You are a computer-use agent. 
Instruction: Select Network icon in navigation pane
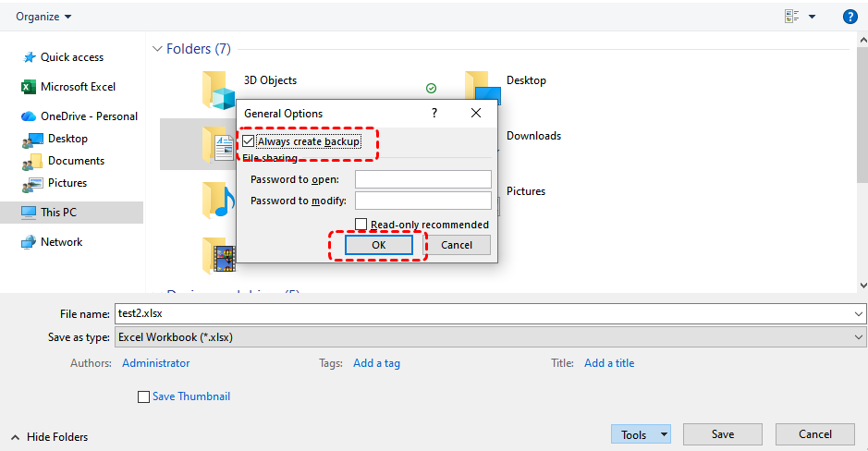coord(28,242)
